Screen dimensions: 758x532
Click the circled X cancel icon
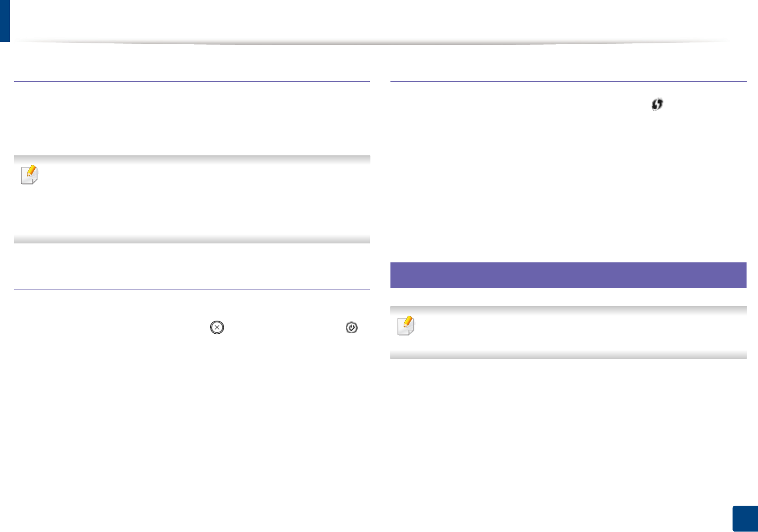pyautogui.click(x=217, y=327)
